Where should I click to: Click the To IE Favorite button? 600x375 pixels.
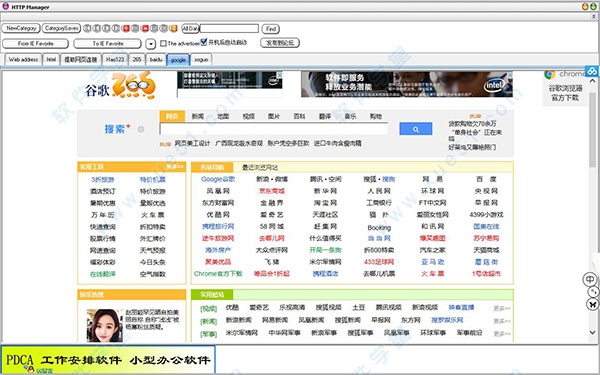pyautogui.click(x=108, y=44)
